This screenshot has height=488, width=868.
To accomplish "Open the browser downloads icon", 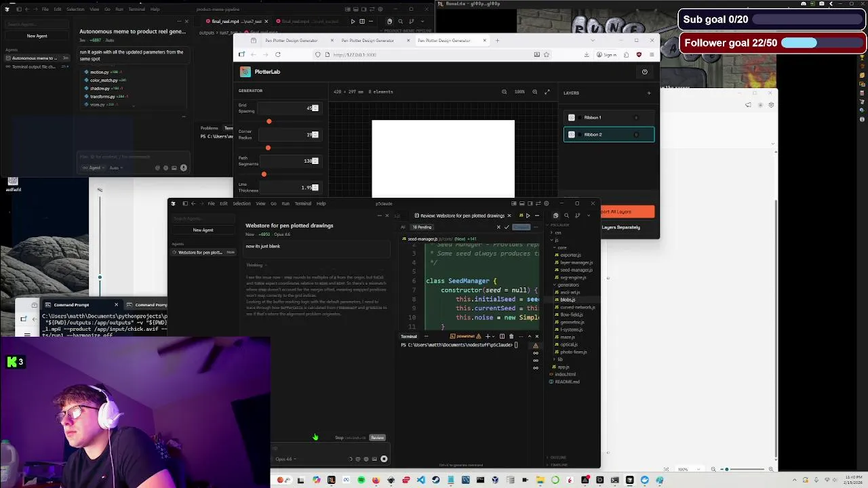I will [587, 55].
